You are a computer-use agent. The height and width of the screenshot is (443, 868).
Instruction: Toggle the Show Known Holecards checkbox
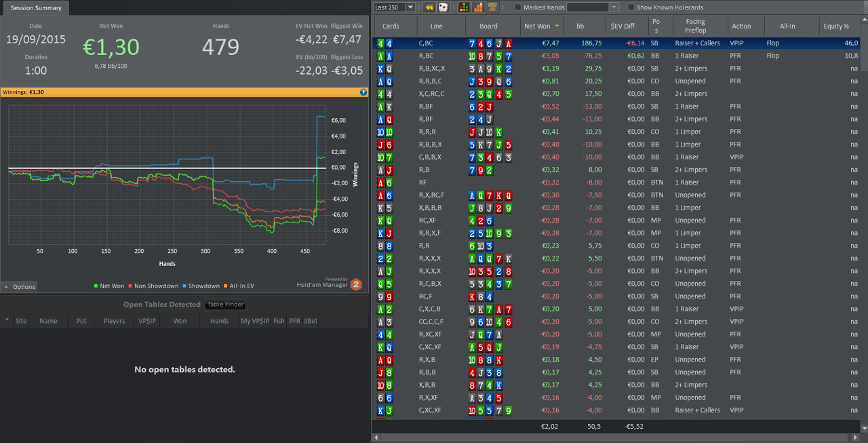click(631, 7)
